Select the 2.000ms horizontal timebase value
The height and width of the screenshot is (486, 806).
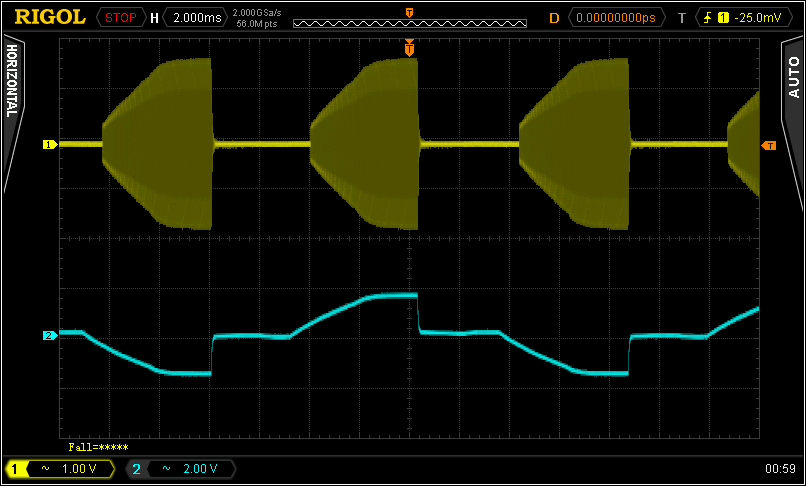tap(197, 18)
